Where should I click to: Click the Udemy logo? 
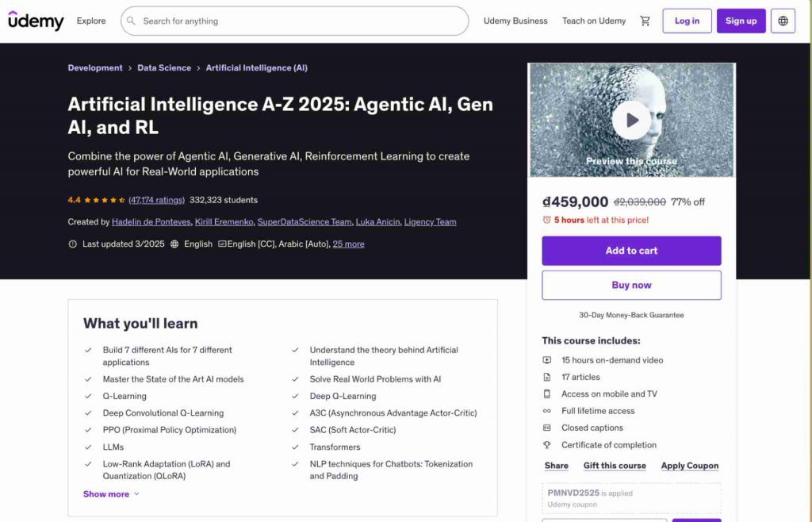click(36, 21)
